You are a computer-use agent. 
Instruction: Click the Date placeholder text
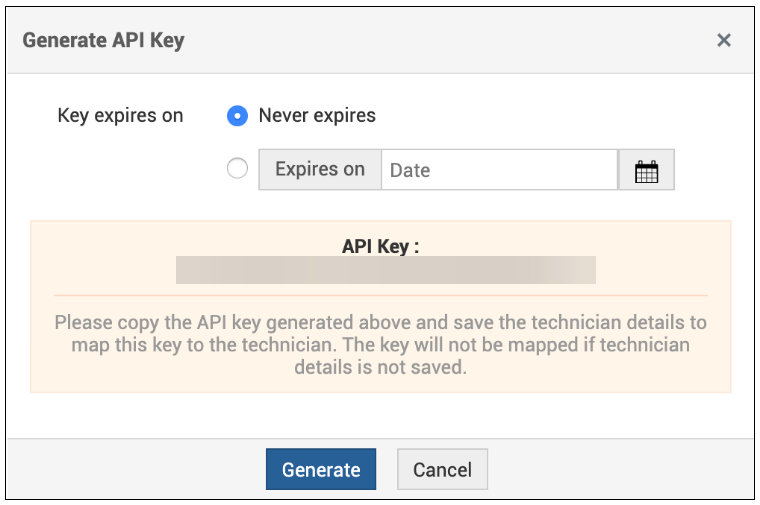pyautogui.click(x=410, y=170)
